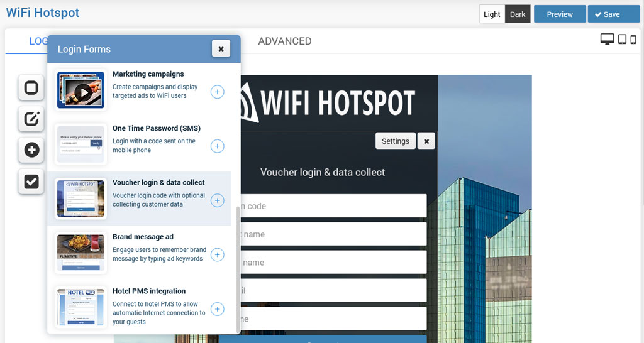
Task: Add the Marketing campaigns login form
Action: 217,92
